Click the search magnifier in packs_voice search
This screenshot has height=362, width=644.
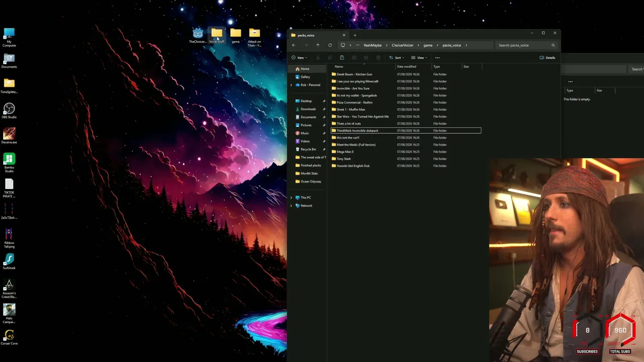click(x=553, y=45)
